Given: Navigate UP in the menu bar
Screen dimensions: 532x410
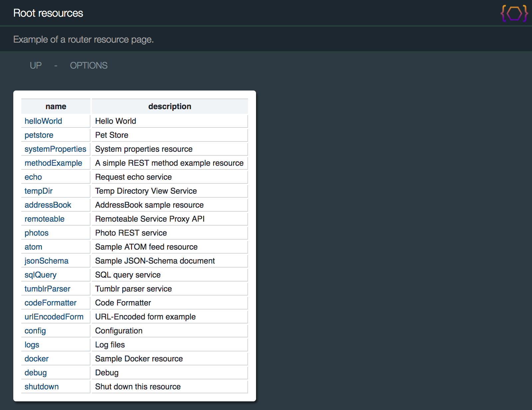Looking at the screenshot, I should tap(36, 66).
